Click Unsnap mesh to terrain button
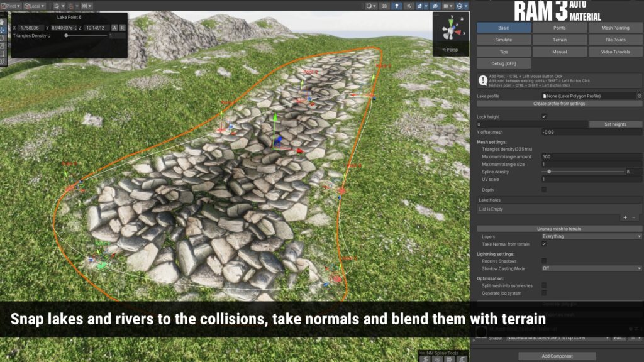The image size is (644, 362). [x=559, y=229]
